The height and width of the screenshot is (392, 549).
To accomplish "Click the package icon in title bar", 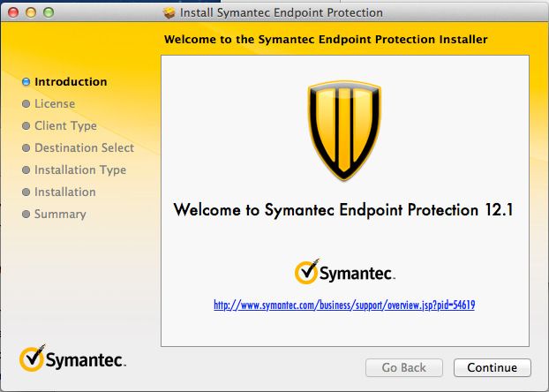I will (x=169, y=13).
